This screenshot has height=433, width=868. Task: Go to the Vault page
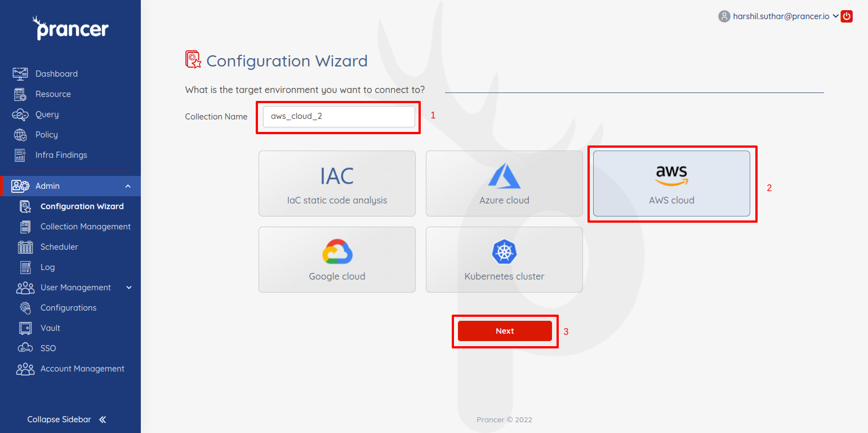point(50,328)
